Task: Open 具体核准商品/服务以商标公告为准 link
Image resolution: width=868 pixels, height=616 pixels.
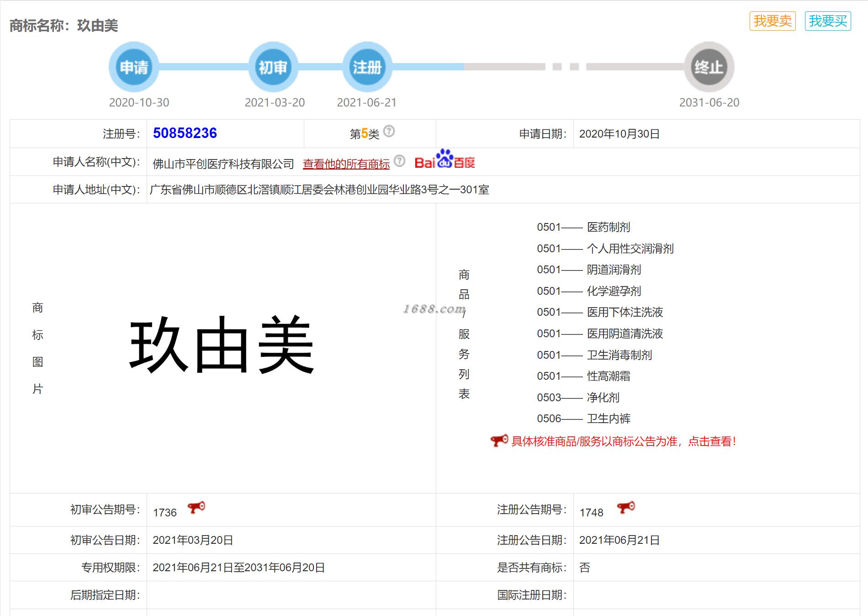Action: (x=624, y=441)
